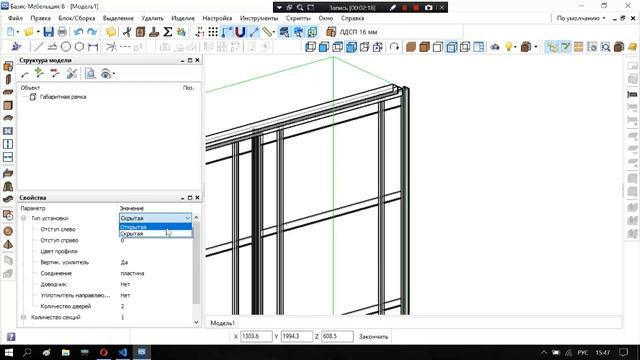Collapse the Тип установки property group
The image size is (640, 360).
pyautogui.click(x=23, y=218)
